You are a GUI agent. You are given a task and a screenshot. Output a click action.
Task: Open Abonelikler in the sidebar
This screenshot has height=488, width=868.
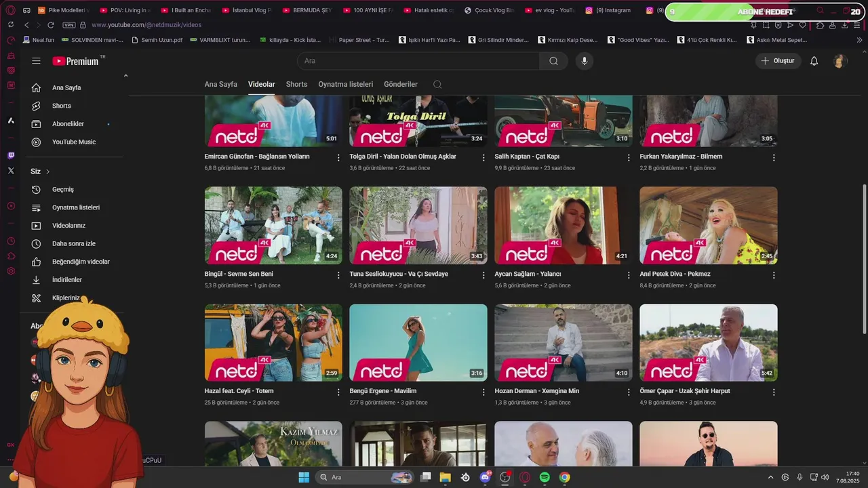click(x=68, y=124)
